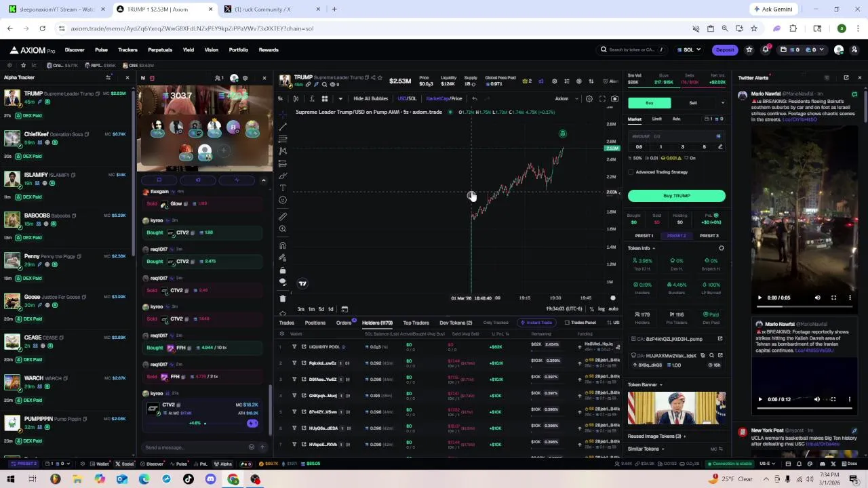Take chart snapshot with camera icon

pos(614,99)
